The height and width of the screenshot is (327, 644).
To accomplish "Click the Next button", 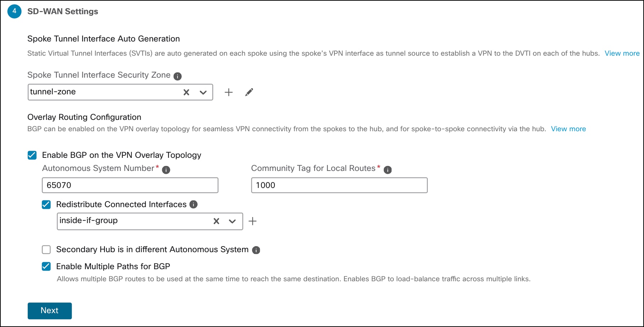I will pos(49,310).
